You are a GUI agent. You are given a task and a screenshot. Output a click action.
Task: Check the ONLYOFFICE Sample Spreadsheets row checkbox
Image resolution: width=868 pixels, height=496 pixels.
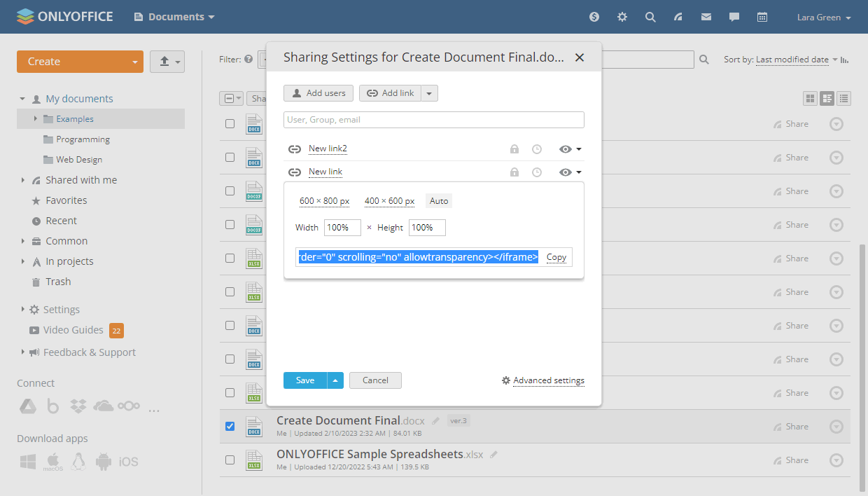(230, 460)
